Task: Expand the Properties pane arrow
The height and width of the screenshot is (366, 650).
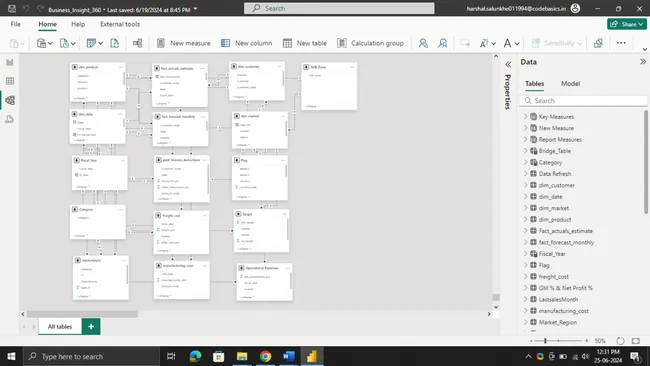Action: pos(508,64)
